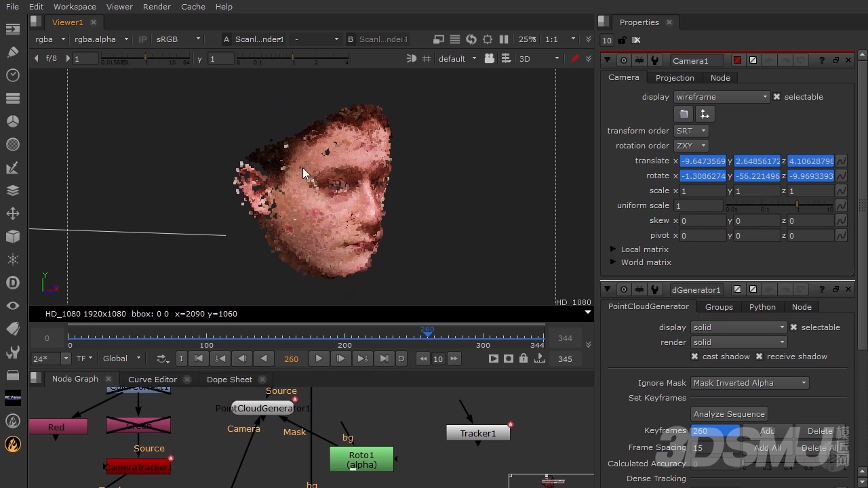Open the Merge nodes layers icon
This screenshot has height=488, width=868.
click(13, 190)
